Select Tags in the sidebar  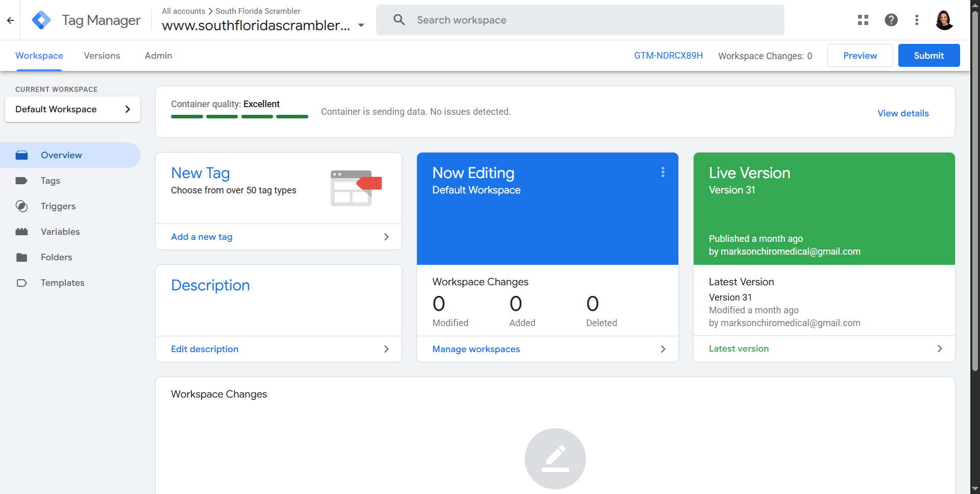click(x=70, y=181)
